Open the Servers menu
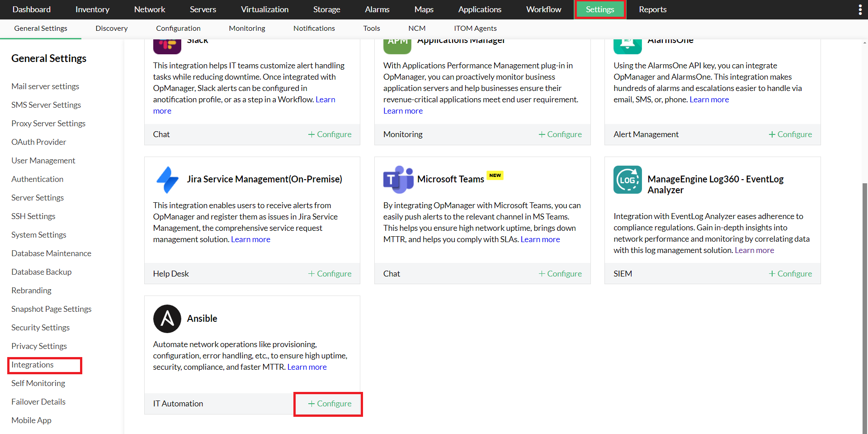The width and height of the screenshot is (868, 434). tap(203, 10)
